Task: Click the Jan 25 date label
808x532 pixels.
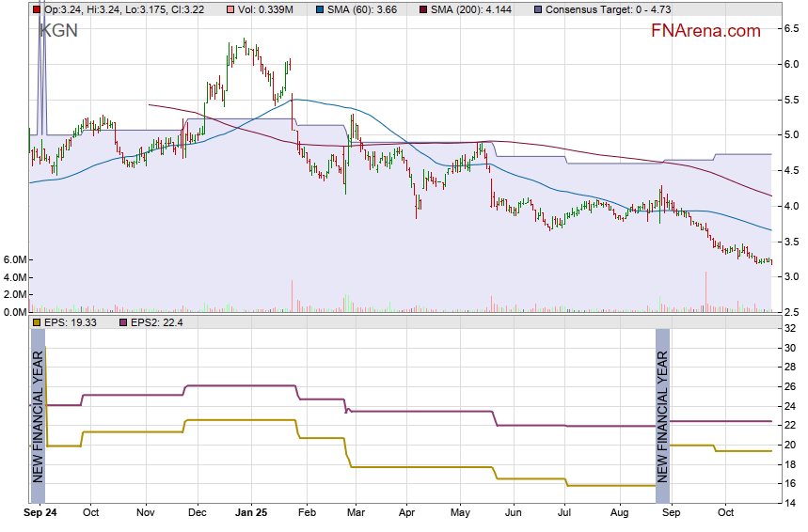Action: [x=249, y=513]
